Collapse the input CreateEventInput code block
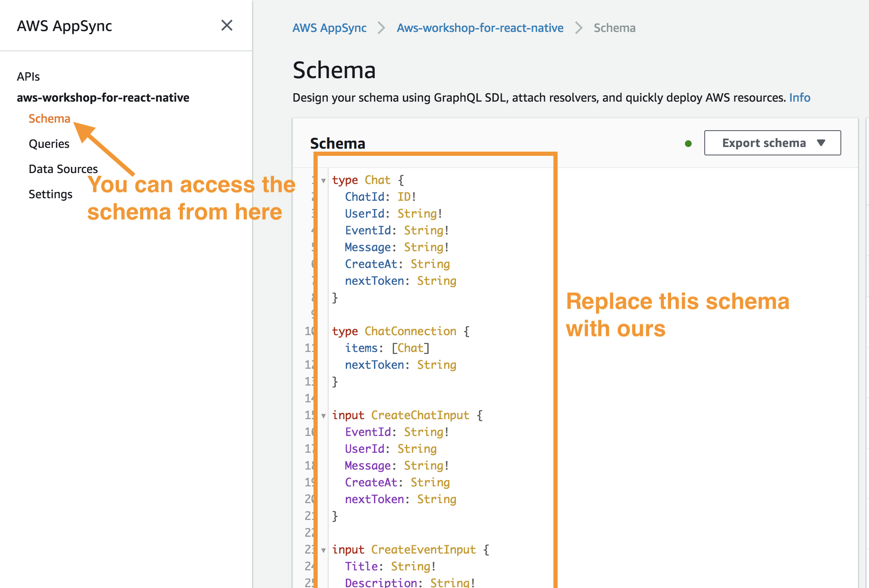Screen dimensions: 869x588 323,550
